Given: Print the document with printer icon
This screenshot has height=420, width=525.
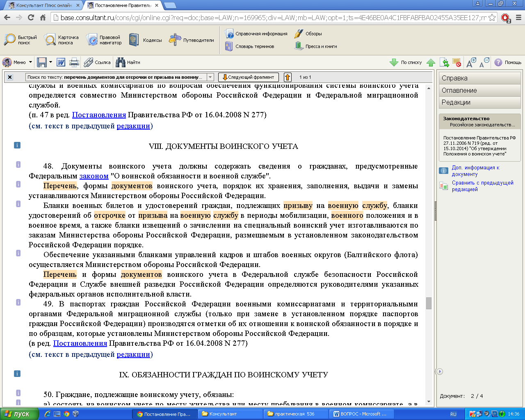Looking at the screenshot, I should (74, 62).
